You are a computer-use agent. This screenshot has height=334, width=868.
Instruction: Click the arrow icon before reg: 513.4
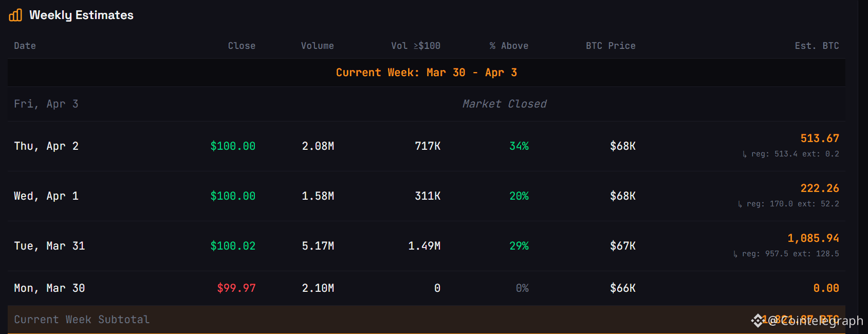click(x=745, y=154)
